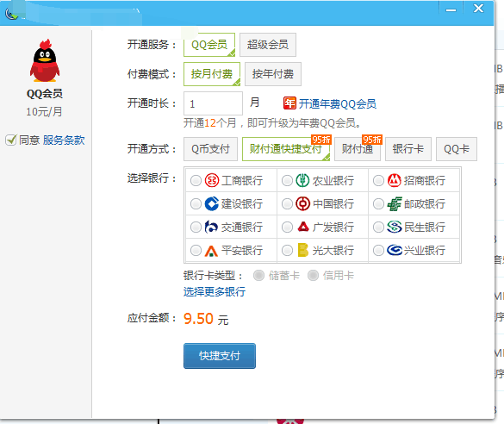Select the 民生银行 radio button

pyautogui.click(x=378, y=227)
